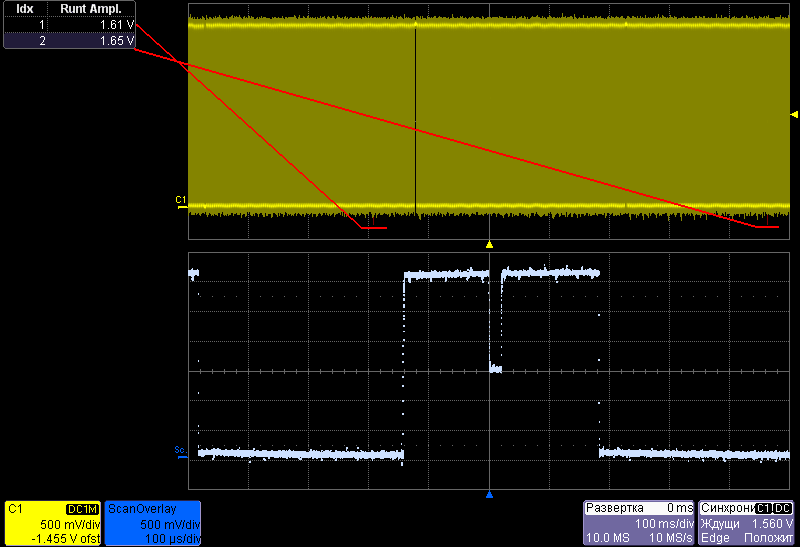Select table row 1 with 1.61 V
The width and height of the screenshot is (800, 547).
pyautogui.click(x=68, y=24)
